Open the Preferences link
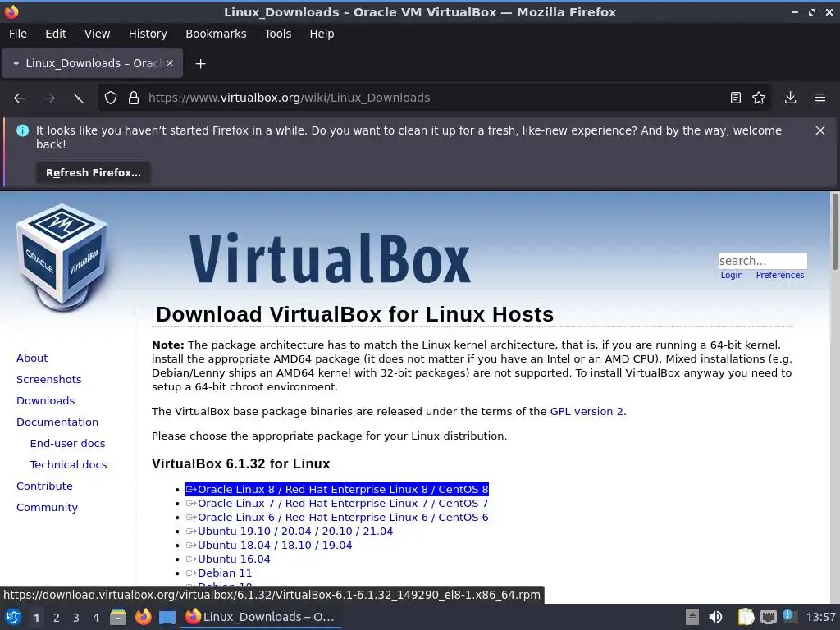 [x=779, y=276]
